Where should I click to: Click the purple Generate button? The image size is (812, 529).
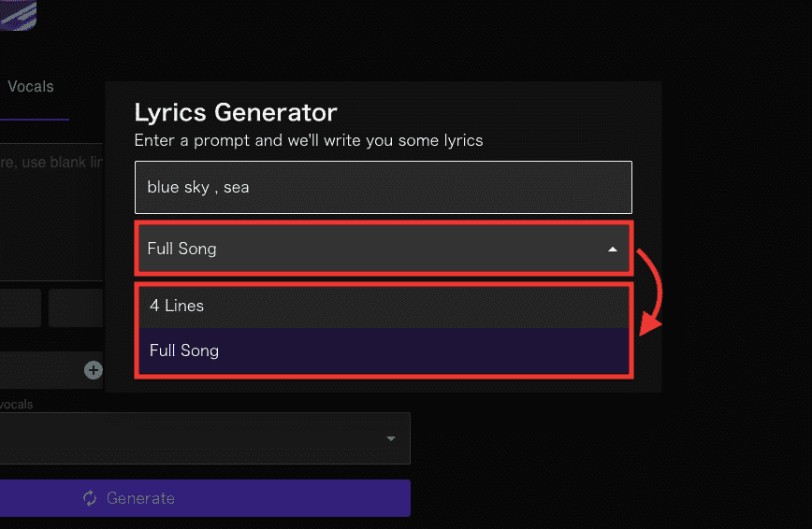coord(205,498)
